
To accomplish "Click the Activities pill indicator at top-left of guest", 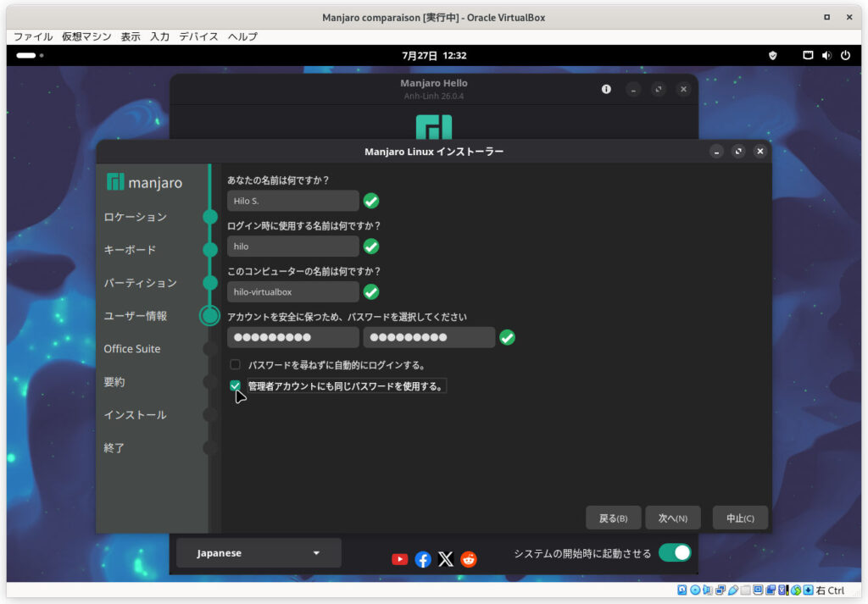I will 26,55.
